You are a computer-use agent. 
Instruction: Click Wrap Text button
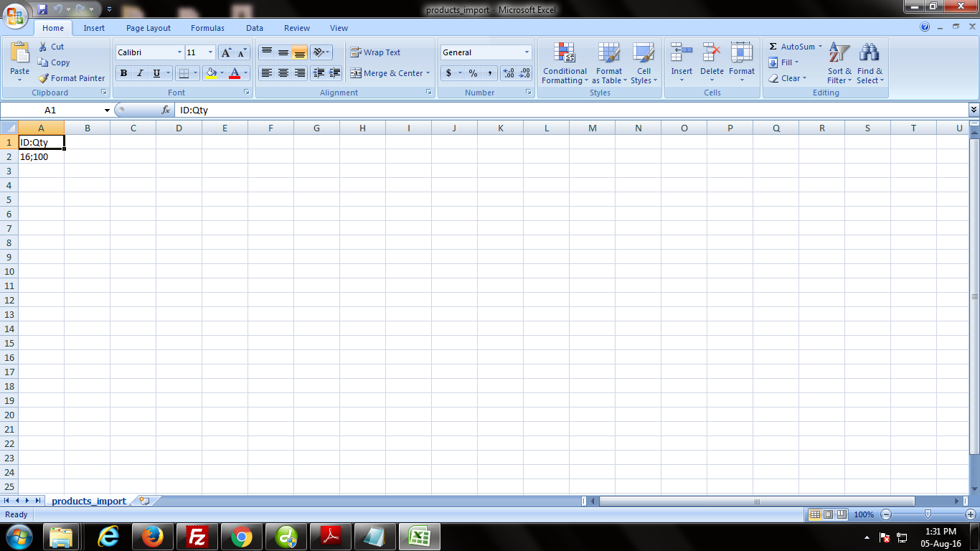coord(375,52)
